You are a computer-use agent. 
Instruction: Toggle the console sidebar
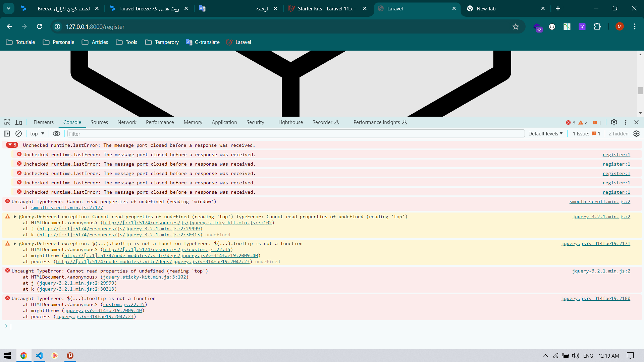(x=7, y=134)
